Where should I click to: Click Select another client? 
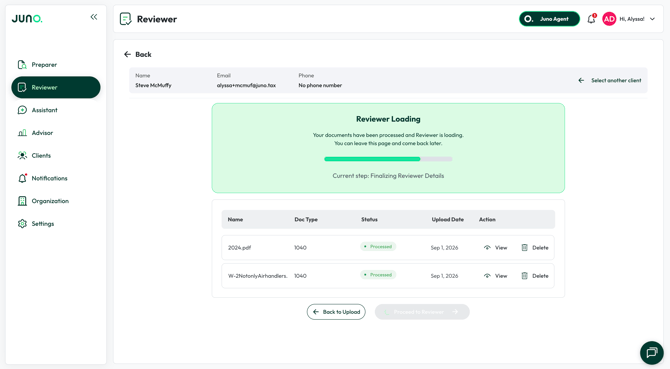coord(610,80)
